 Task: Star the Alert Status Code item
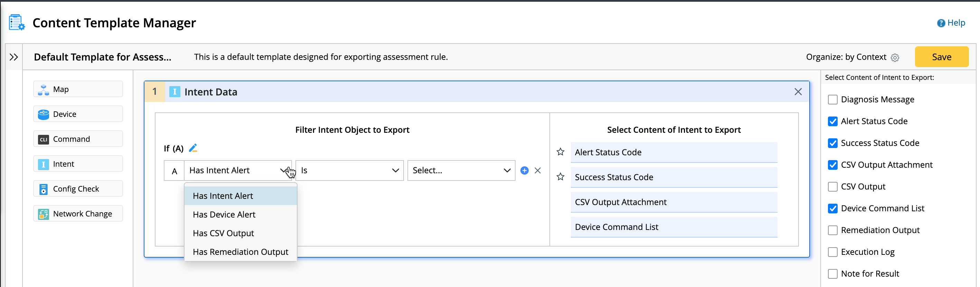[x=560, y=152]
